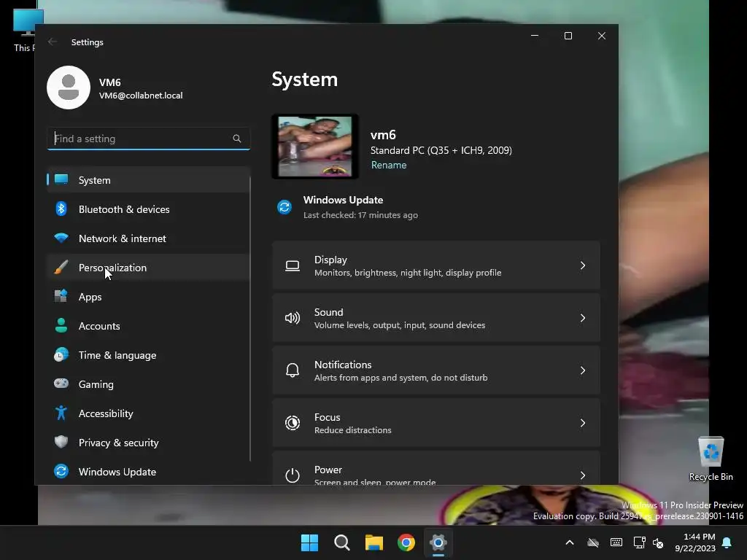The image size is (747, 560).
Task: Click the sidebar Windows Update sync icon
Action: [x=61, y=471]
